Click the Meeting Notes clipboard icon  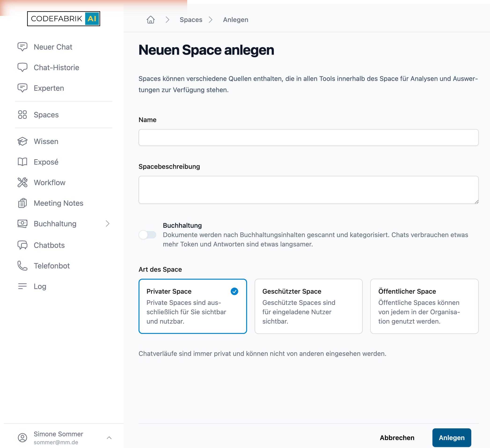point(22,203)
